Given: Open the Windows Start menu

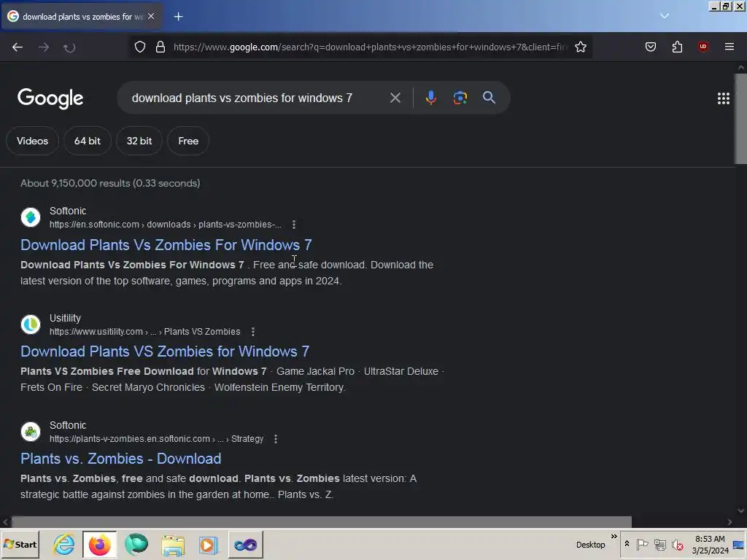Looking at the screenshot, I should (20, 545).
